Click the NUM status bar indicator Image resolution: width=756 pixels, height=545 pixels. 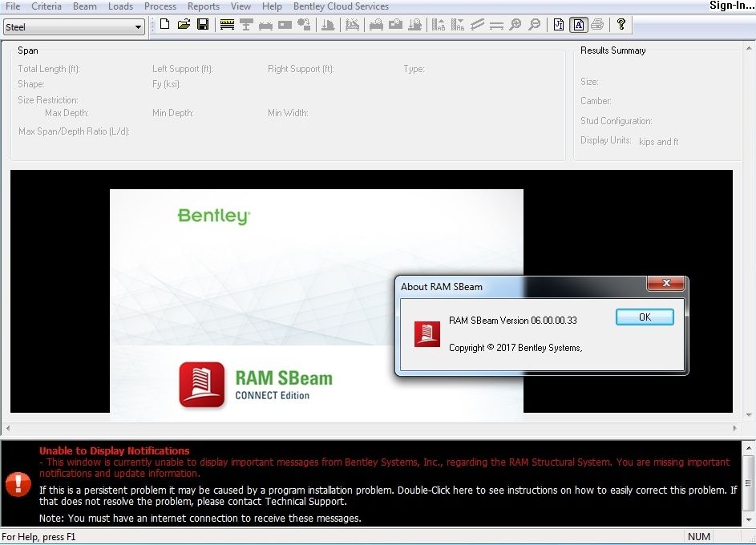(x=698, y=537)
